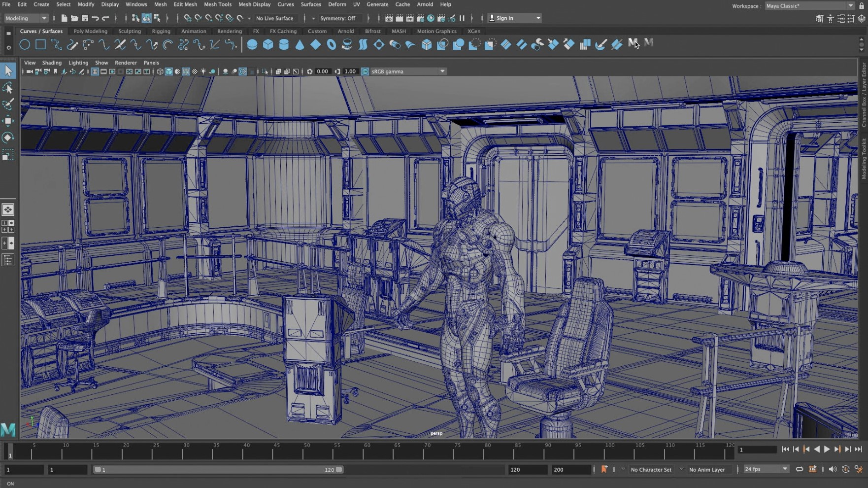
Task: Click the NURBS Cube shelf icon
Action: coord(268,44)
